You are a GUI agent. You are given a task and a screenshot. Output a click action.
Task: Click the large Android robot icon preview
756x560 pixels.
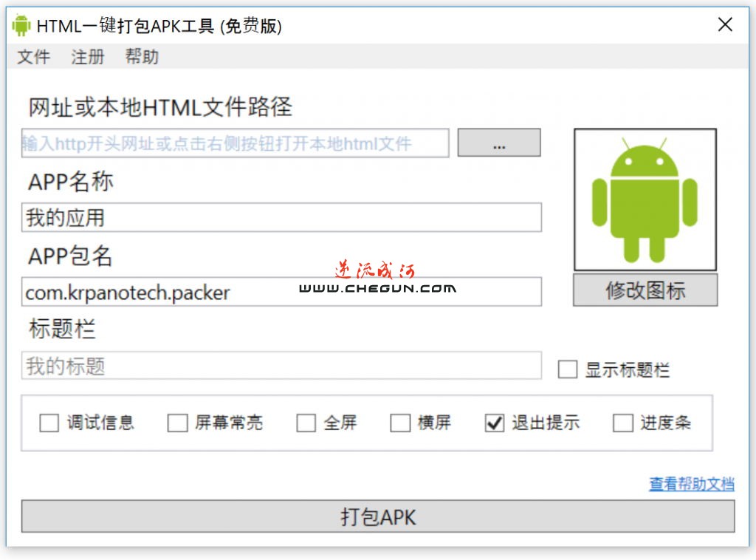645,199
